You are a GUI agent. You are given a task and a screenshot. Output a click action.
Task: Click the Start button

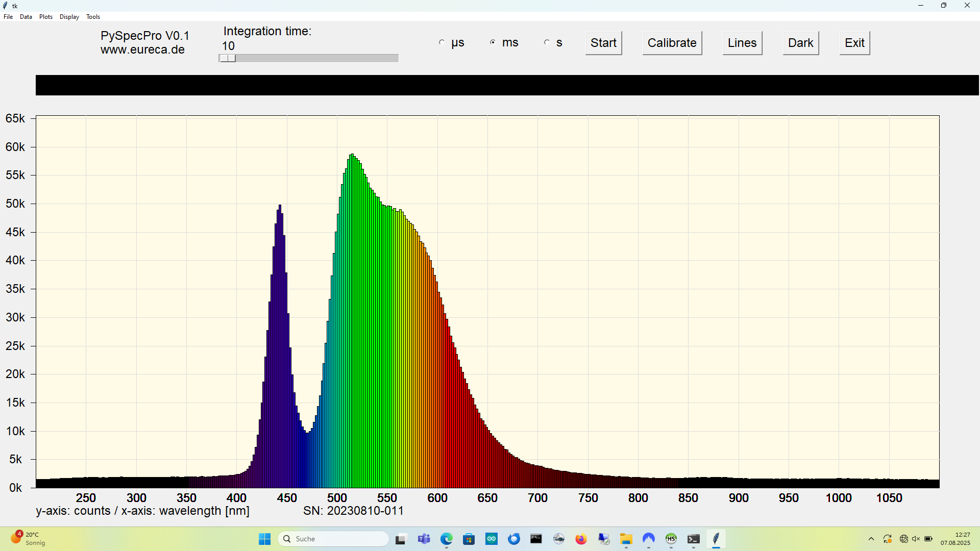coord(603,43)
